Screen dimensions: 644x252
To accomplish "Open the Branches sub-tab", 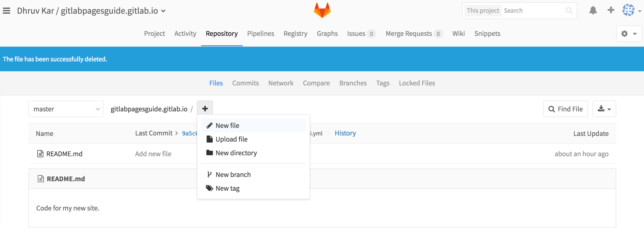I will tap(353, 83).
